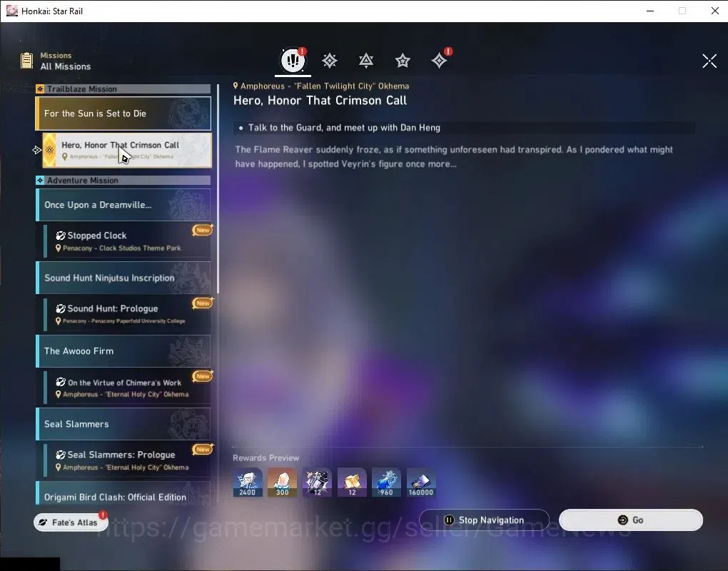Click location pin under Stopped Clock
The width and height of the screenshot is (728, 571).
pos(58,248)
